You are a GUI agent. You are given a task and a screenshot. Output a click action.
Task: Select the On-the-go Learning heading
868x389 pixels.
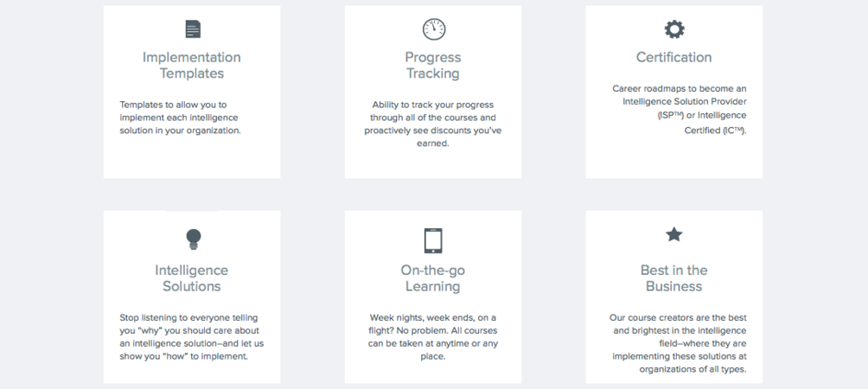tap(433, 278)
